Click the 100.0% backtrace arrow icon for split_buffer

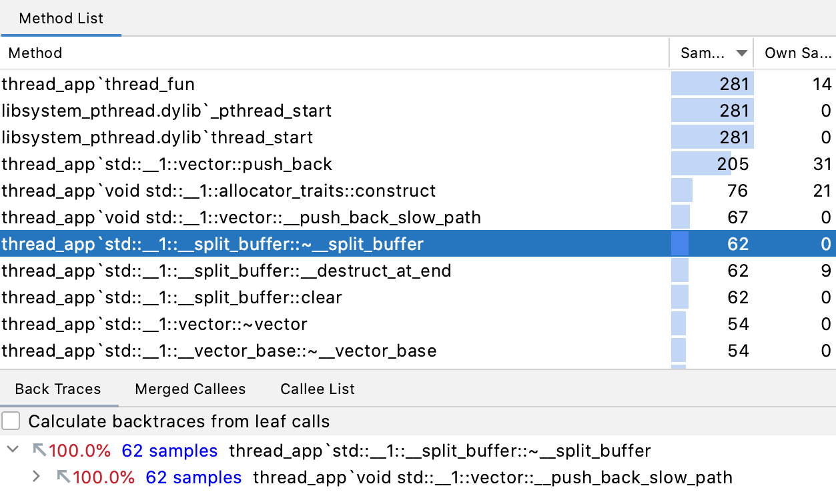pos(40,451)
